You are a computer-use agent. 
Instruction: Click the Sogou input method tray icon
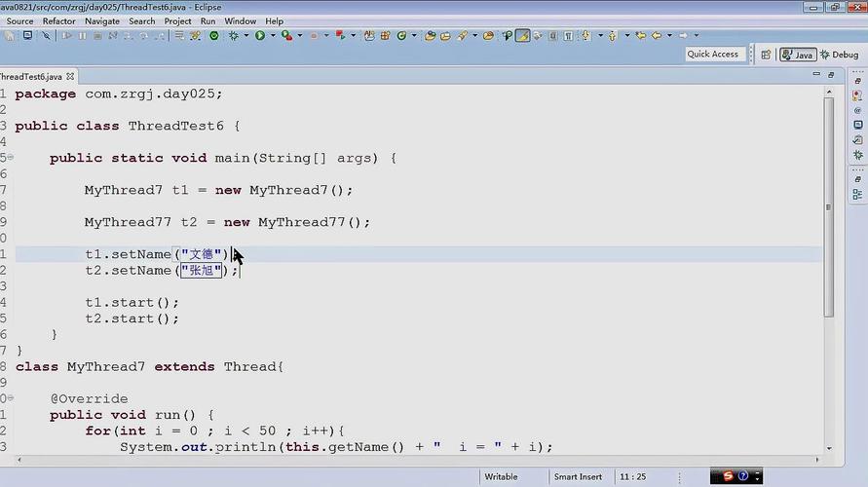point(728,475)
